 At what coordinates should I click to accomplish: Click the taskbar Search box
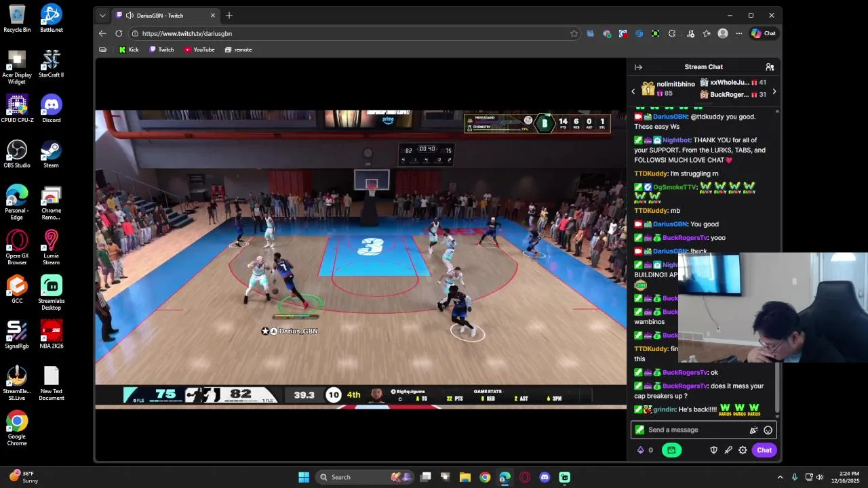pyautogui.click(x=365, y=477)
